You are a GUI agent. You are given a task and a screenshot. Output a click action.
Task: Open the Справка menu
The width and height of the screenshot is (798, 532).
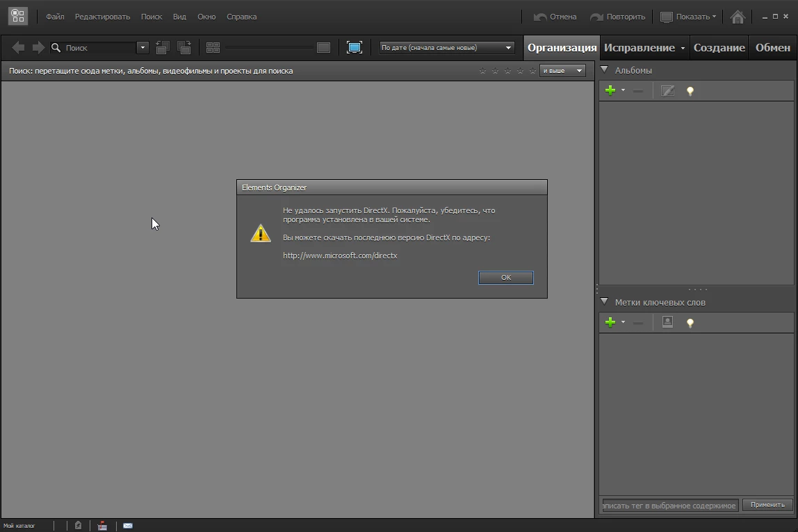(242, 17)
